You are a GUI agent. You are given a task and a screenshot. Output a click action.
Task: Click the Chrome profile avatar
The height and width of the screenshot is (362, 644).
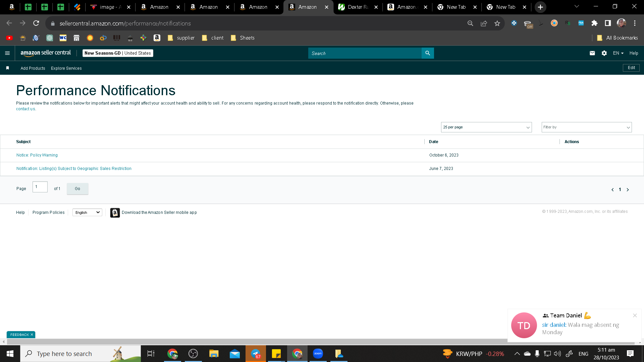click(x=621, y=23)
